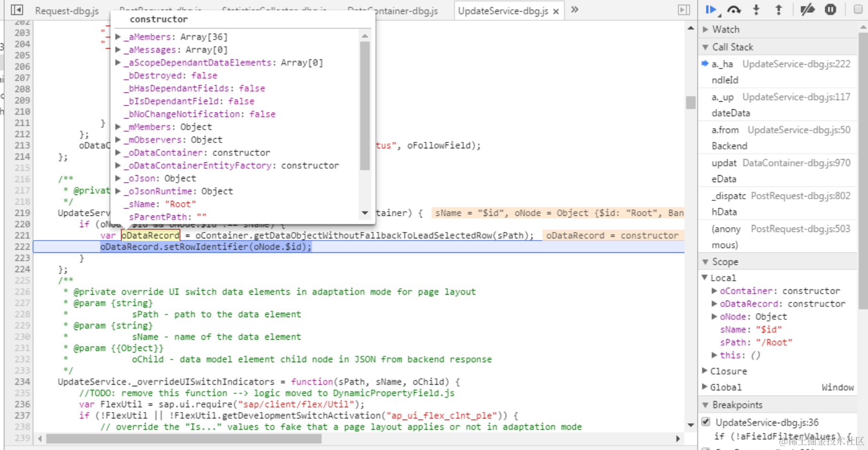
Task: Toggle the checkbox next to the pause icon
Action: pyautogui.click(x=858, y=9)
